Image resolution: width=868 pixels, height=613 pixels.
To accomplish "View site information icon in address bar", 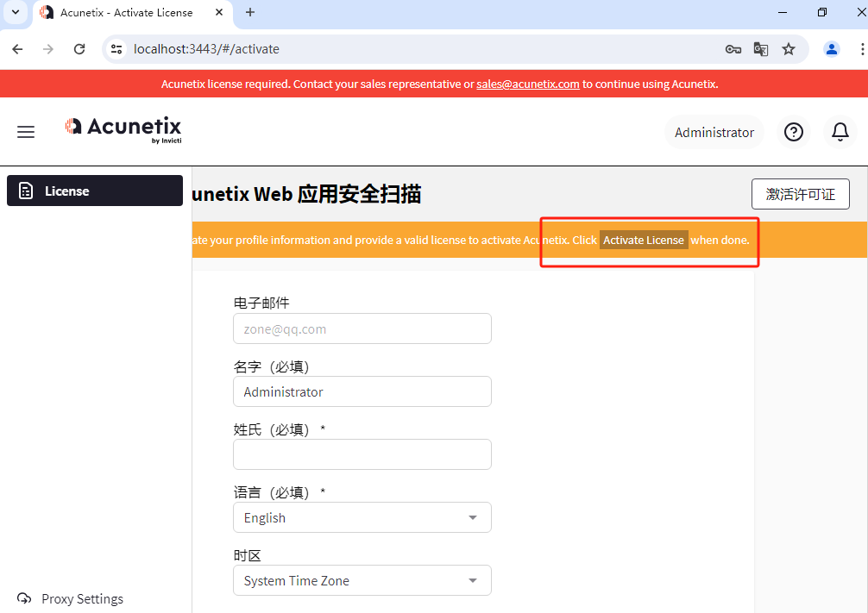I will [x=116, y=49].
